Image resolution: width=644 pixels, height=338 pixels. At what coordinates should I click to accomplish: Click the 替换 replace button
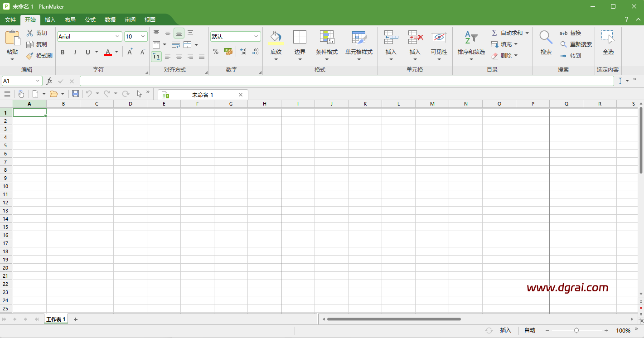pyautogui.click(x=575, y=33)
